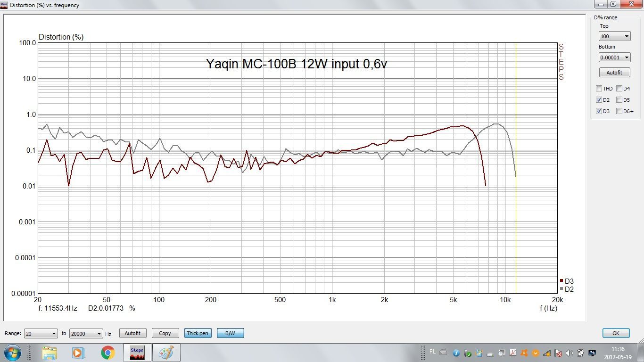The image size is (644, 362).
Task: Click the yellow frequency cursor line
Action: click(516, 168)
